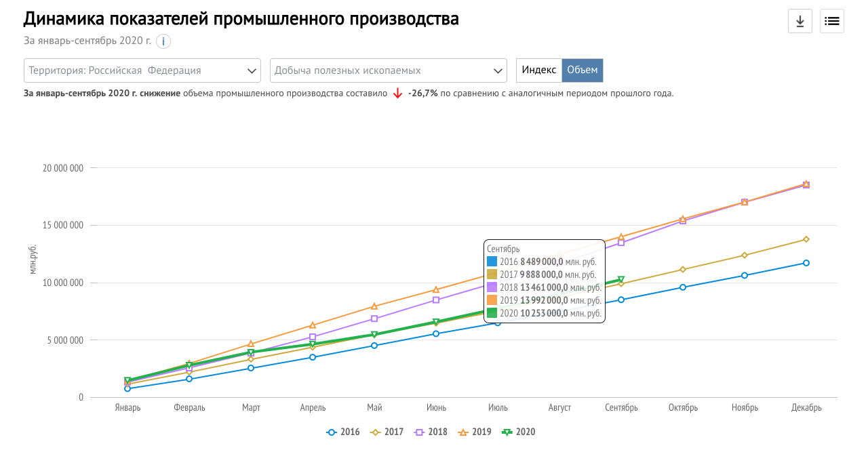
Task: Switch to Индекс tab
Action: pyautogui.click(x=539, y=70)
